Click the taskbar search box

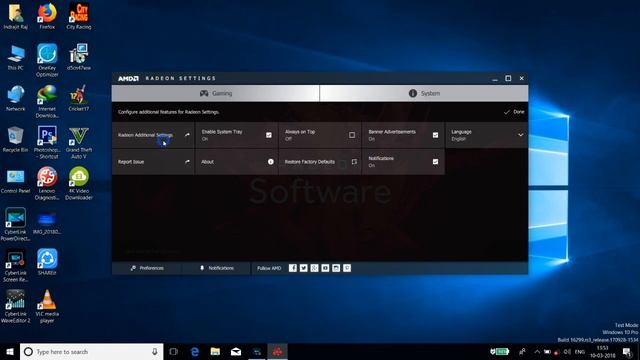pyautogui.click(x=91, y=352)
